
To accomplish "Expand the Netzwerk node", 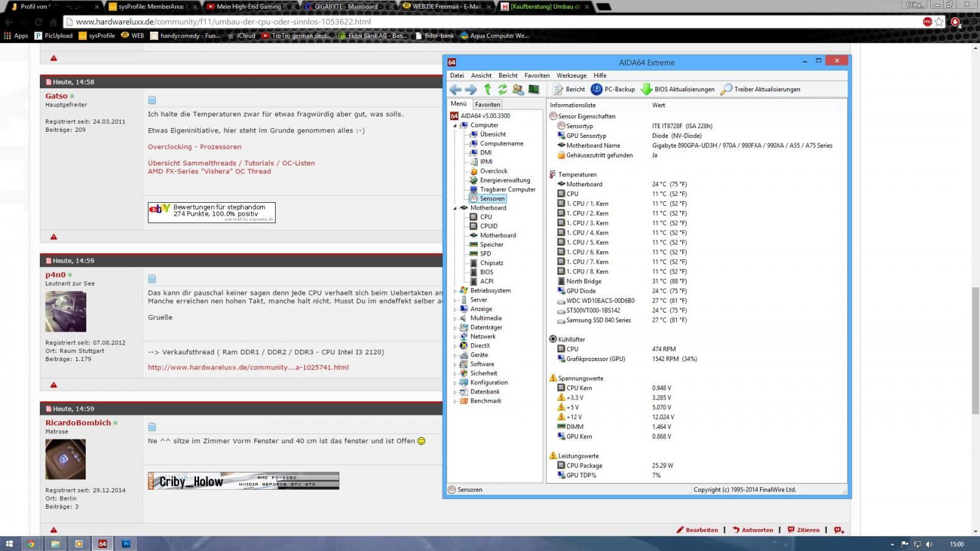I will pyautogui.click(x=455, y=336).
